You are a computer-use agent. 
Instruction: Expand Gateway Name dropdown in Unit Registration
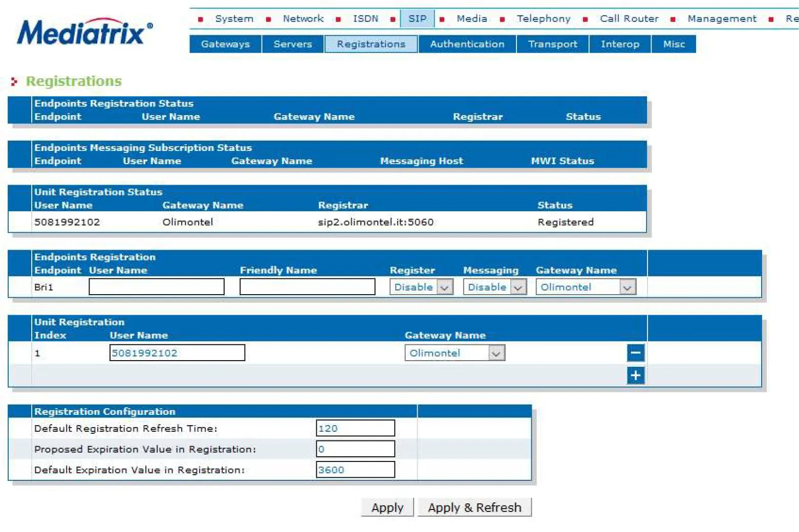(x=455, y=353)
